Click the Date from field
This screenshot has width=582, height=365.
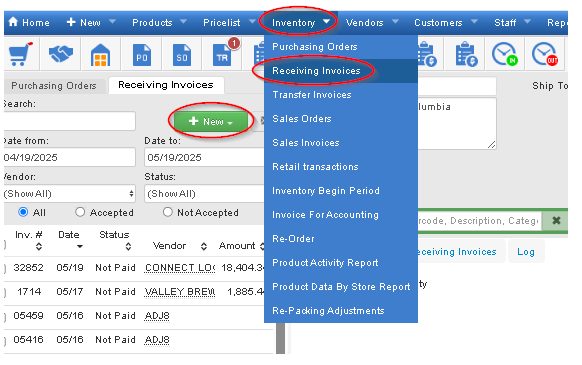point(69,157)
